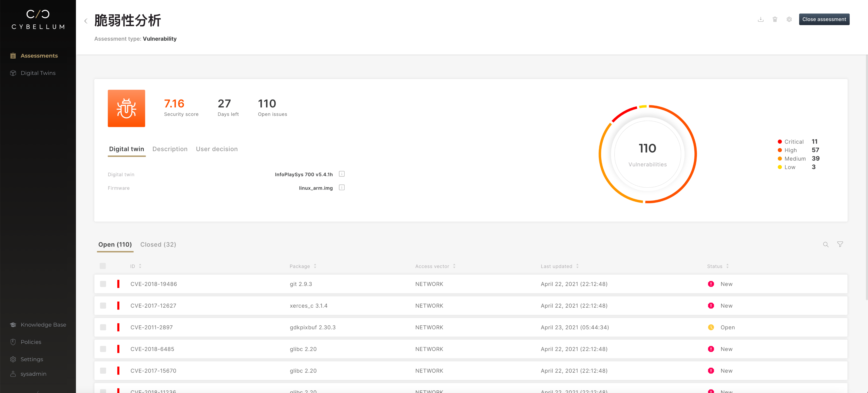This screenshot has height=393, width=868.
Task: Open the filter funnel icon
Action: click(840, 244)
